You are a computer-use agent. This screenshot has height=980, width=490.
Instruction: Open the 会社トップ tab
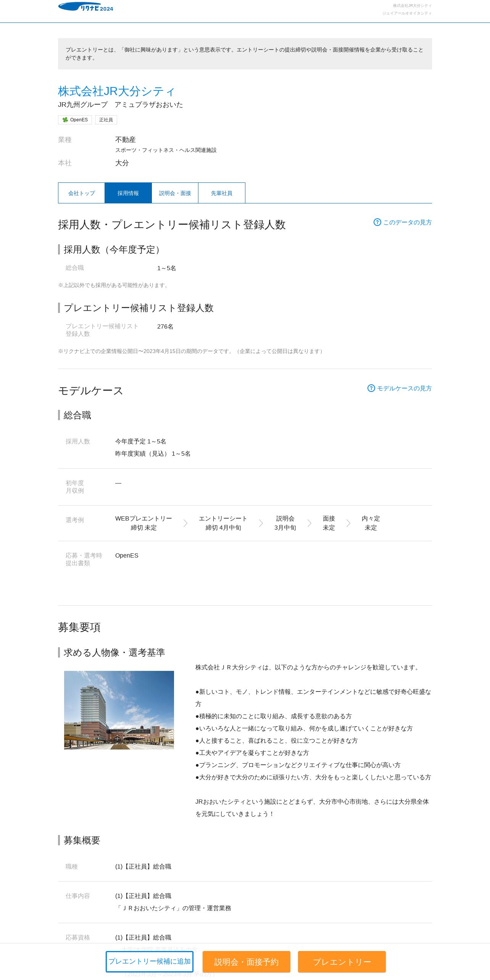pyautogui.click(x=81, y=193)
